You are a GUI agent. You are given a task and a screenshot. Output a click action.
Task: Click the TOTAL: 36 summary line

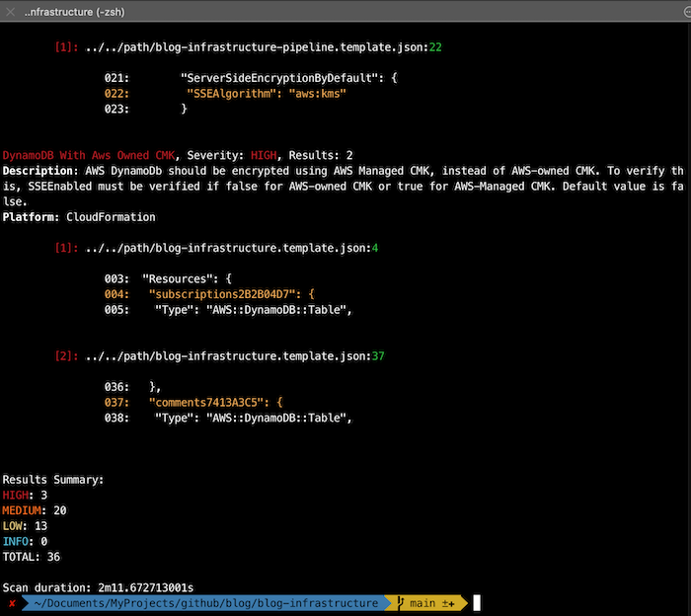pyautogui.click(x=32, y=557)
